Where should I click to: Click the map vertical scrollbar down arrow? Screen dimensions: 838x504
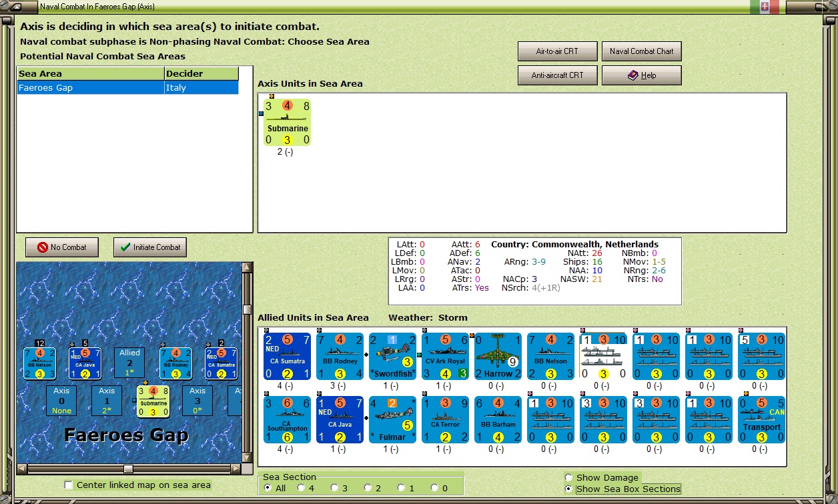tap(247, 458)
